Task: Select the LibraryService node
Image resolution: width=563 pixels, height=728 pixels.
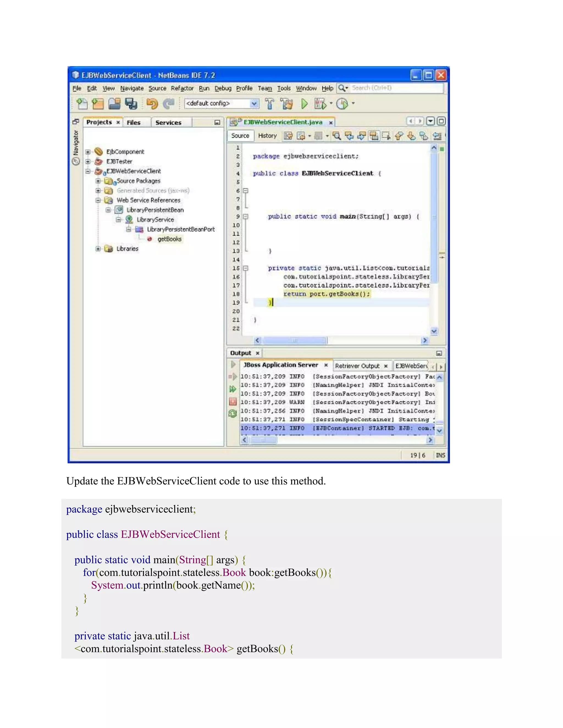Action: (155, 220)
